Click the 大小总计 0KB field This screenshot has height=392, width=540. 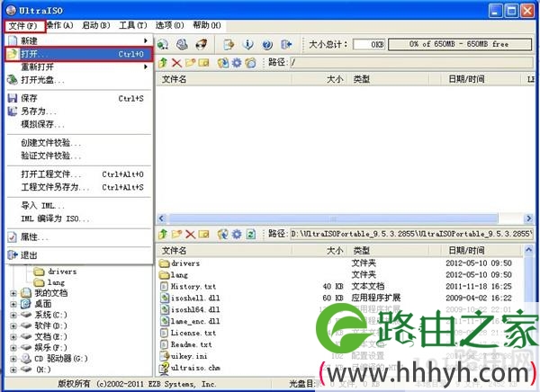pyautogui.click(x=368, y=44)
